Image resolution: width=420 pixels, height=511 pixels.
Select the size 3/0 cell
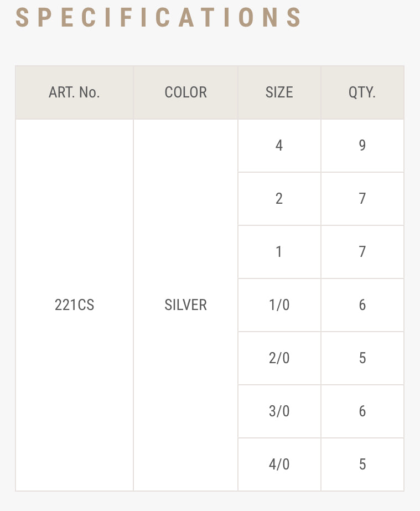tap(279, 411)
